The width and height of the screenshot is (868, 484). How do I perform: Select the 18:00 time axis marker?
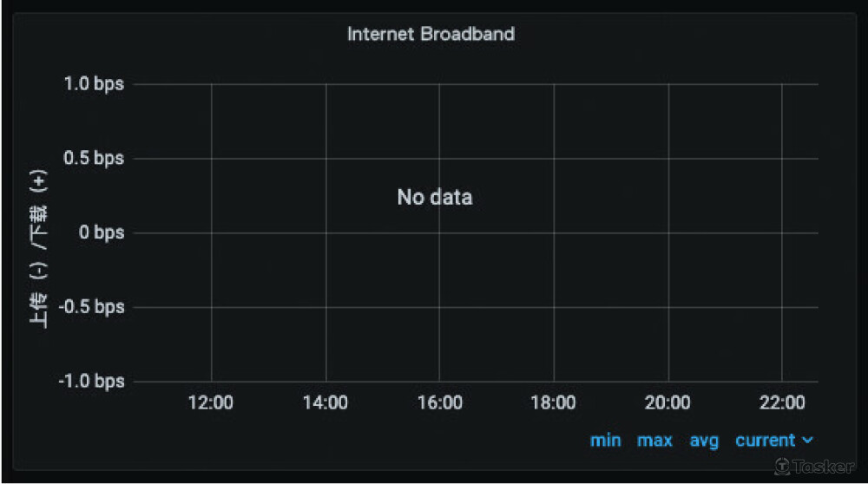click(x=553, y=402)
